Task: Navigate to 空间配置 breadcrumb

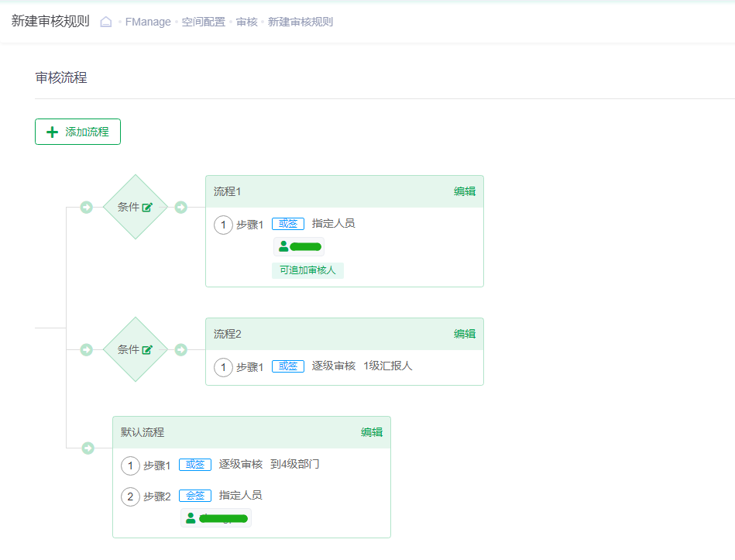Action: [x=203, y=22]
